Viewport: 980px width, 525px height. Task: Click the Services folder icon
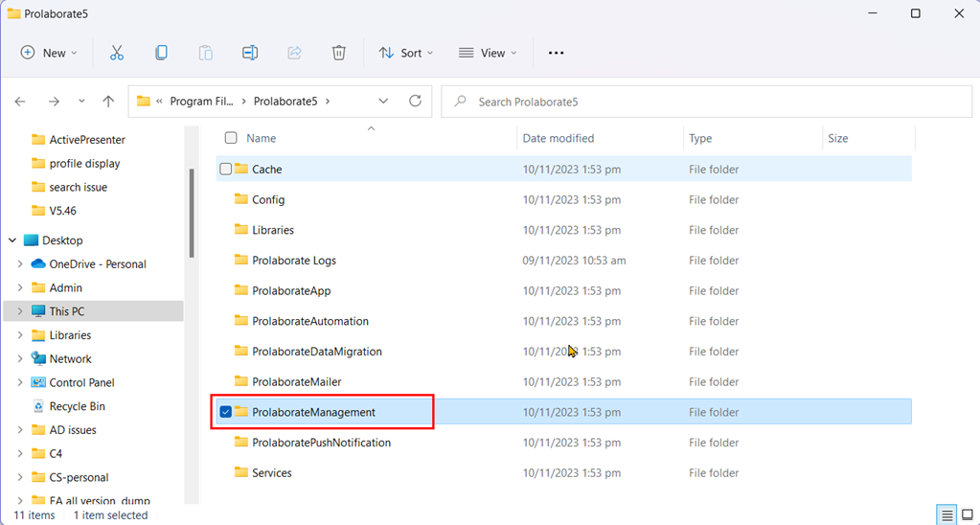coord(241,472)
